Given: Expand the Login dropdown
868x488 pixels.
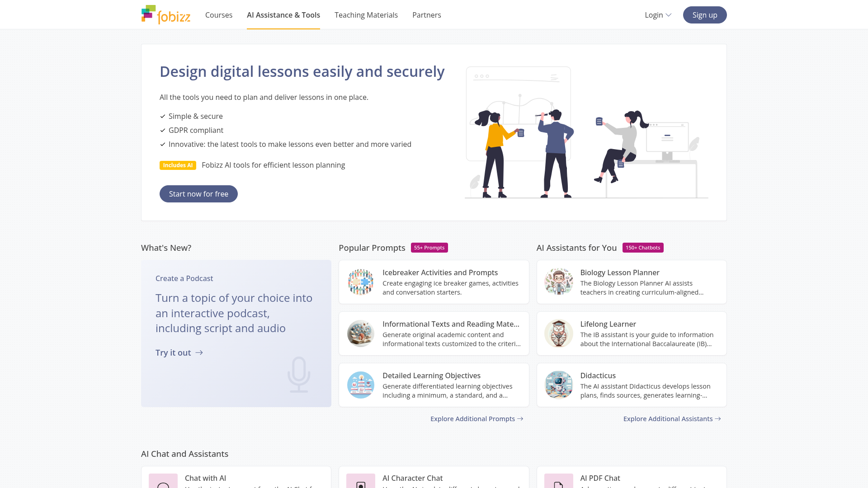Looking at the screenshot, I should pos(658,15).
